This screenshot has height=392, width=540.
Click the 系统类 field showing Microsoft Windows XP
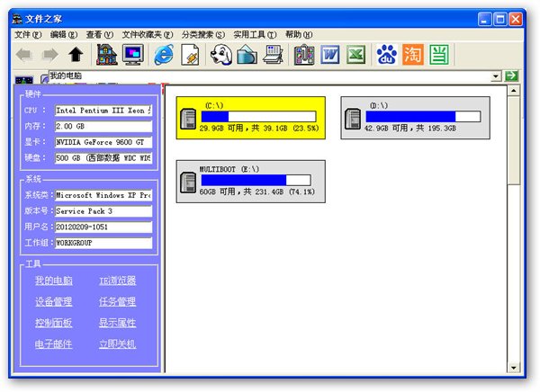point(103,195)
